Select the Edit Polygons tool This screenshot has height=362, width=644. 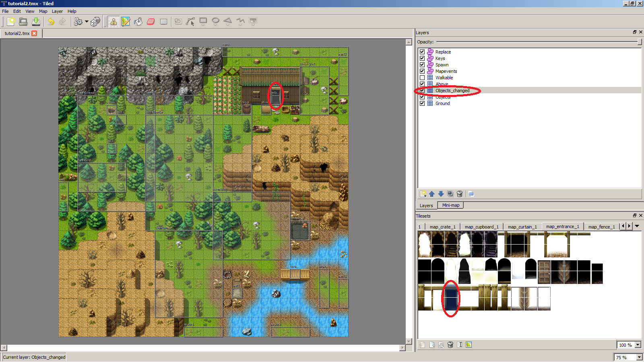point(191,21)
